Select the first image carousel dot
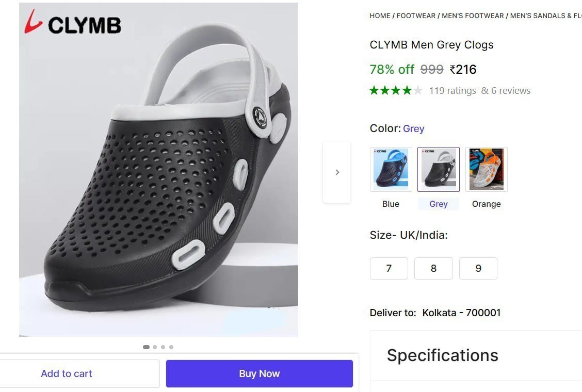Screen dimensions: 582x392 pyautogui.click(x=146, y=347)
